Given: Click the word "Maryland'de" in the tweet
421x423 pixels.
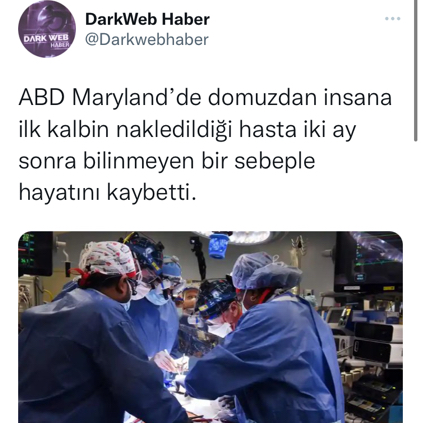Looking at the screenshot, I should coord(138,98).
